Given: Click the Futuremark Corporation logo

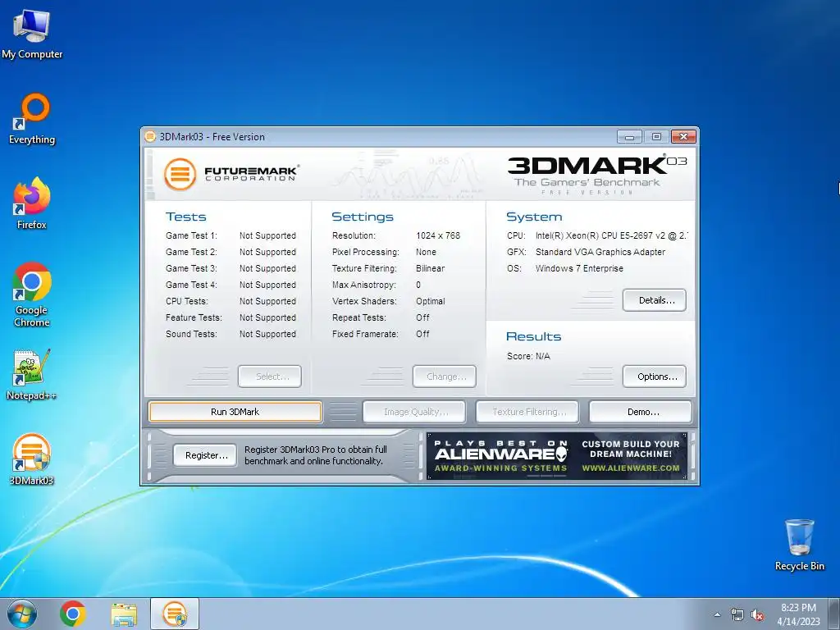Looking at the screenshot, I should [x=231, y=174].
